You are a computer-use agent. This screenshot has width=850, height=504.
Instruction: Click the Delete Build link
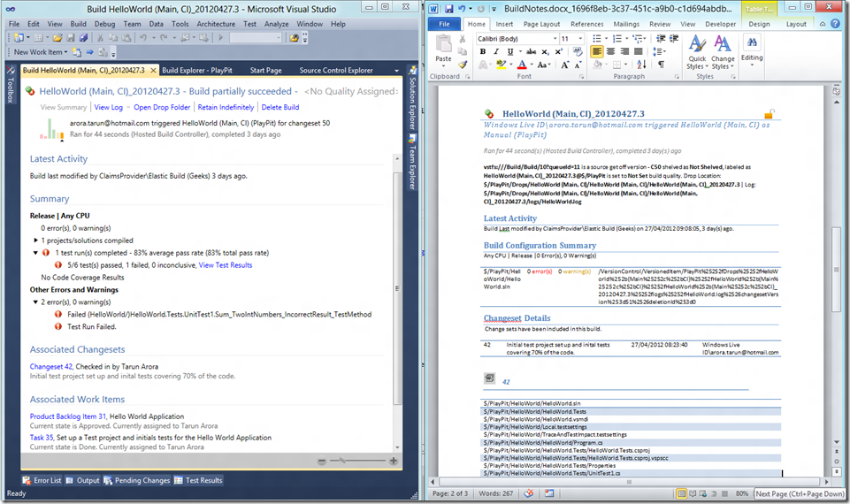click(280, 107)
